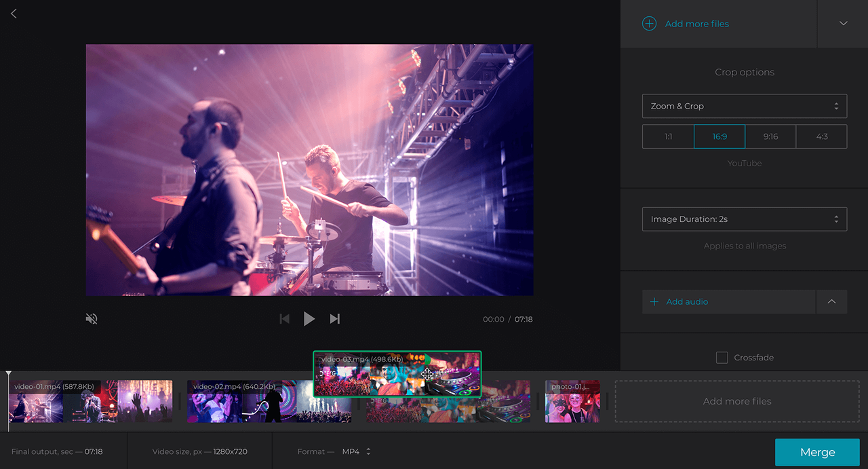The image size is (868, 469).
Task: Skip to the next clip
Action: click(334, 318)
